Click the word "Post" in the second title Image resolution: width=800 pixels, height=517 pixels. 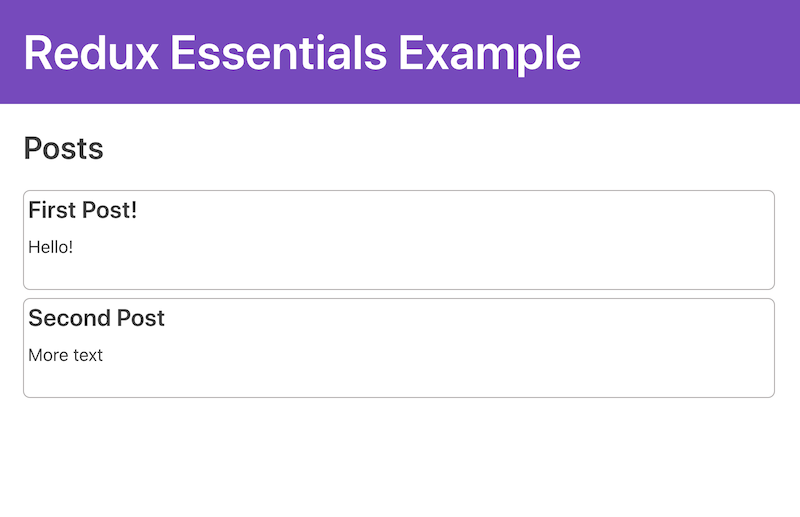click(141, 318)
